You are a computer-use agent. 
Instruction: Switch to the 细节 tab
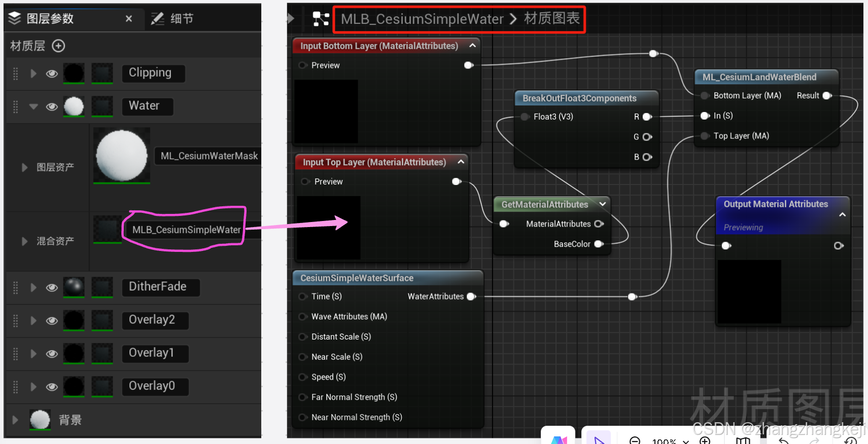pyautogui.click(x=172, y=19)
